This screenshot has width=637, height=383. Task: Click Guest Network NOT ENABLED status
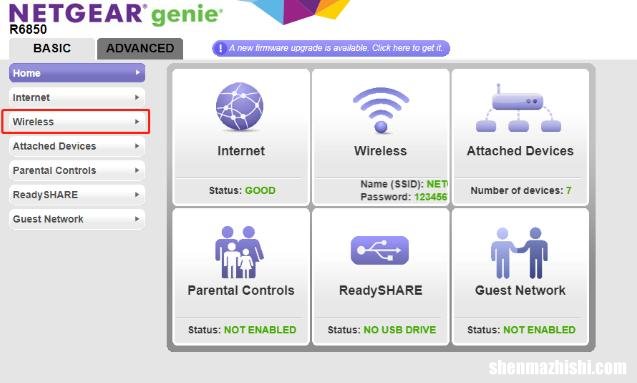(x=540, y=330)
